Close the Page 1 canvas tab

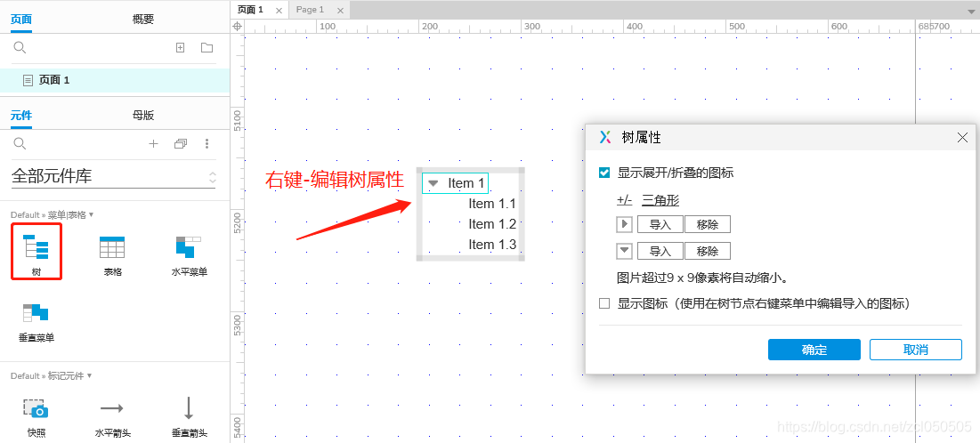tap(340, 11)
